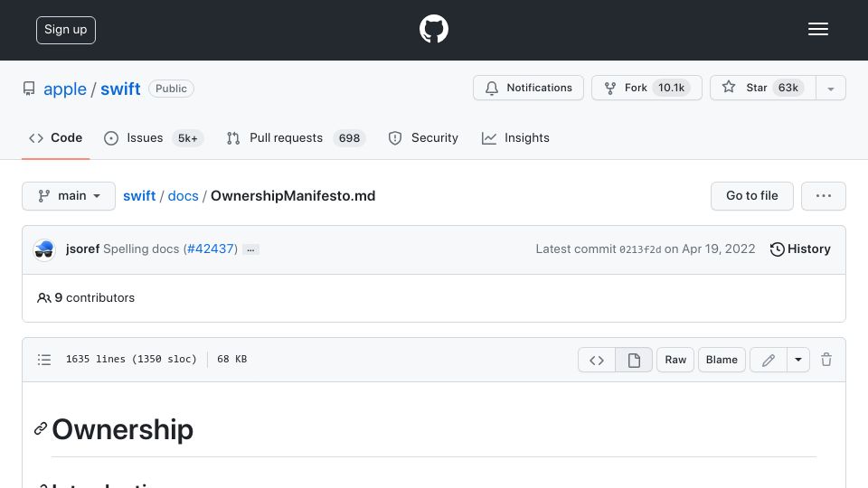
Task: Show rendered file view with page icon
Action: point(634,360)
